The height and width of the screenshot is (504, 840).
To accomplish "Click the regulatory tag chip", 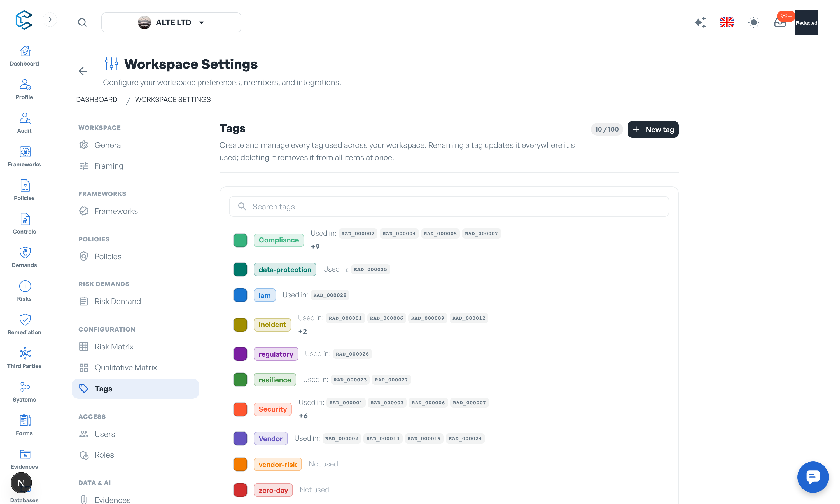I will [x=276, y=354].
